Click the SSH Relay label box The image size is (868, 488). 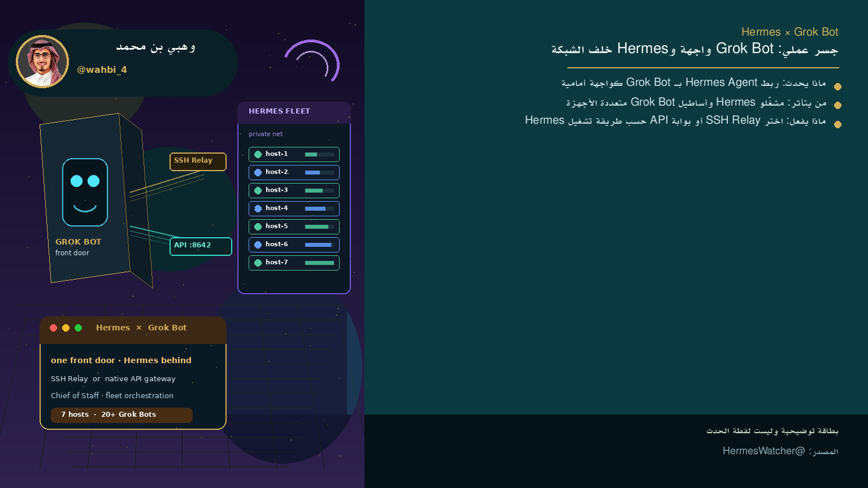click(198, 162)
